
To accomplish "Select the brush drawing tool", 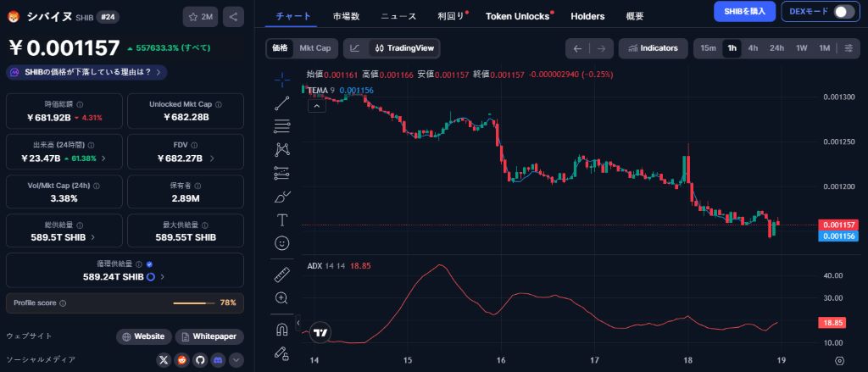I will click(282, 197).
